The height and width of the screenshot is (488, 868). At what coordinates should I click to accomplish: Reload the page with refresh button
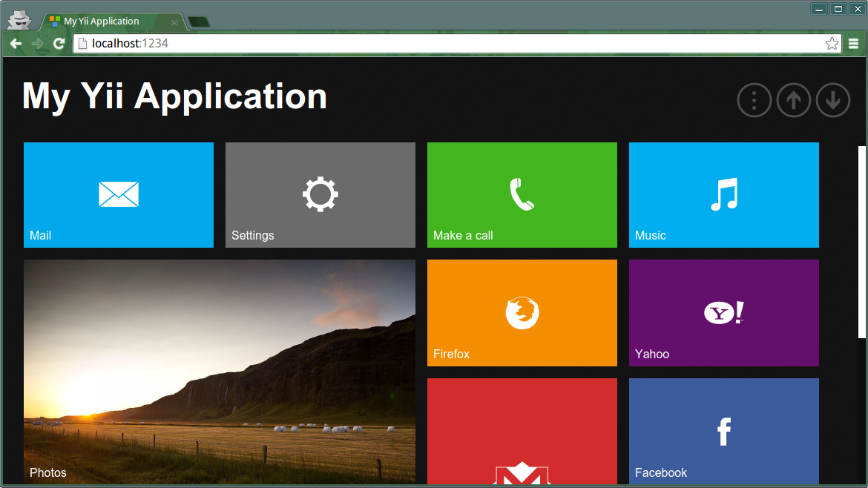(x=59, y=44)
